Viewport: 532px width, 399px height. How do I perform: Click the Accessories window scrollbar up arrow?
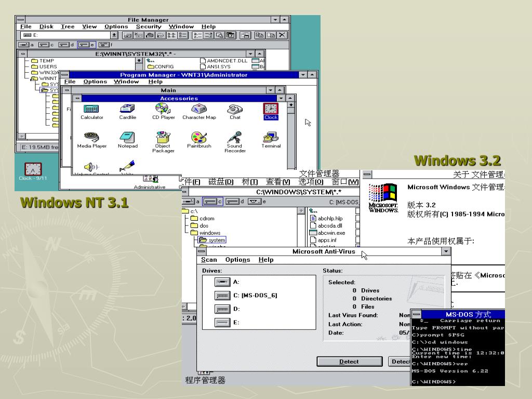coord(291,105)
